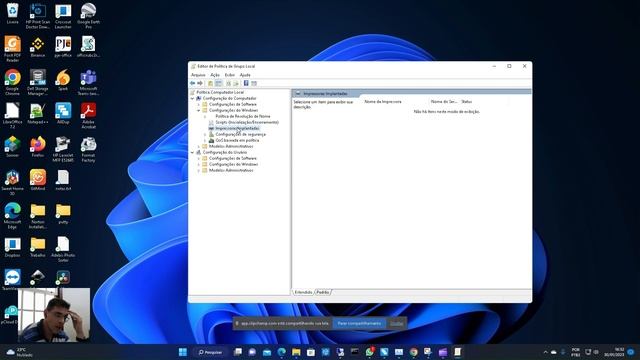Image resolution: width=640 pixels, height=360 pixels.
Task: Click the blue Help icon in the toolbar
Action: pos(246,83)
